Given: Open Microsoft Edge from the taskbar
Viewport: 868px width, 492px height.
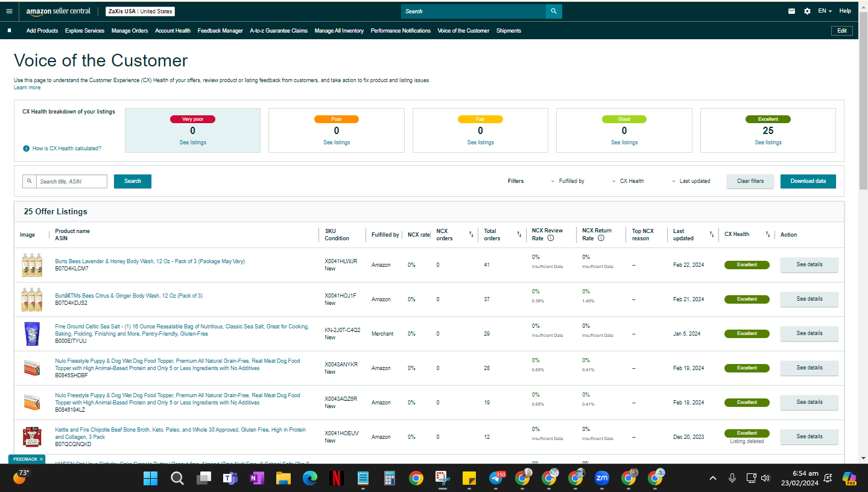Looking at the screenshot, I should coord(309,478).
